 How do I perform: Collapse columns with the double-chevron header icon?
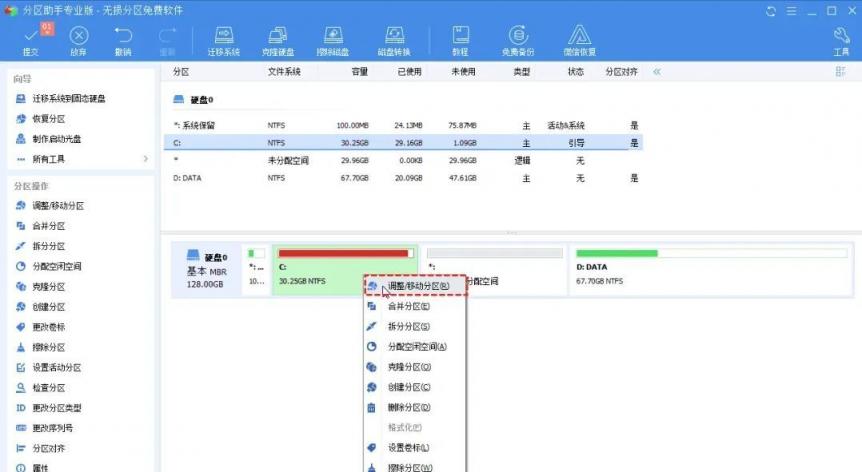tap(657, 72)
